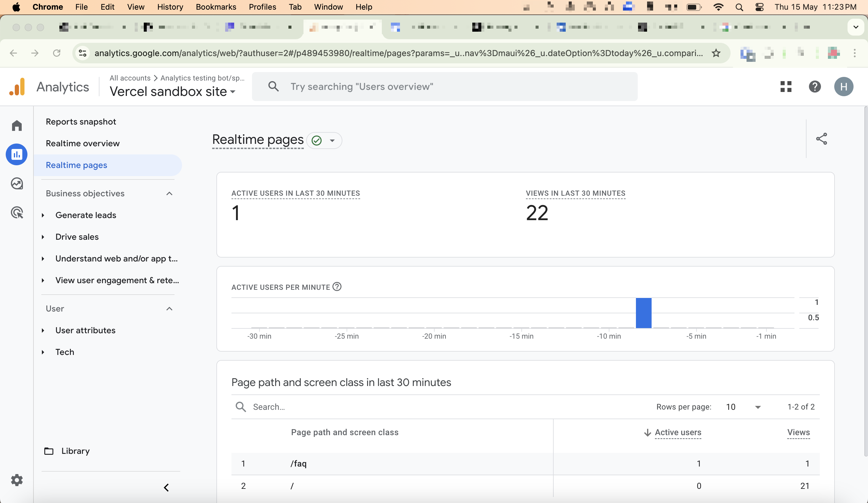This screenshot has height=503, width=868.
Task: Show help tooltip for Active Users Per Minute
Action: [x=337, y=287]
